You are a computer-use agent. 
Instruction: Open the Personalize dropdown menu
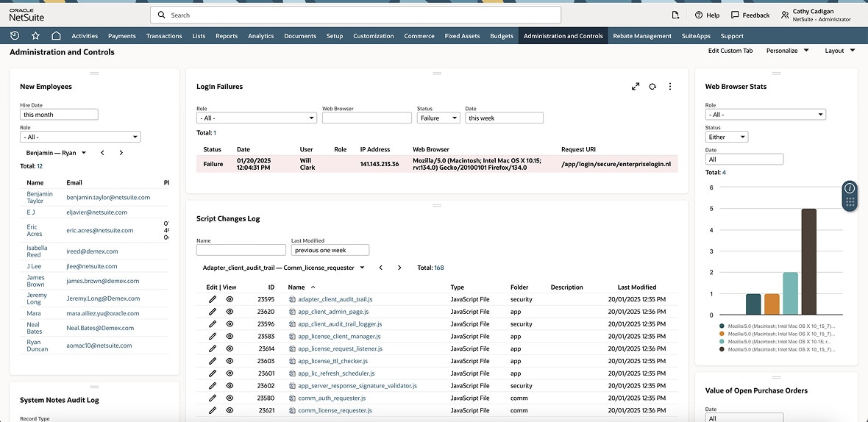pyautogui.click(x=787, y=51)
